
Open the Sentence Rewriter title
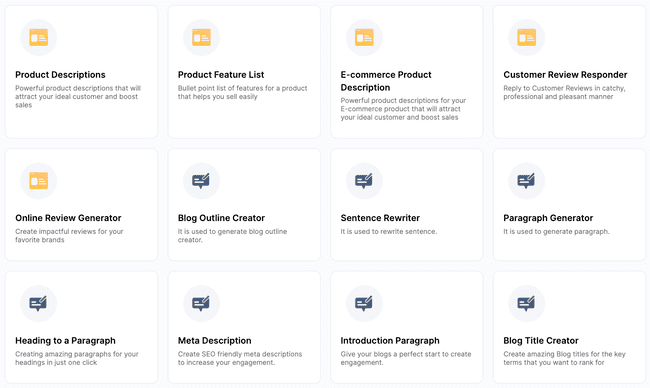pos(380,218)
